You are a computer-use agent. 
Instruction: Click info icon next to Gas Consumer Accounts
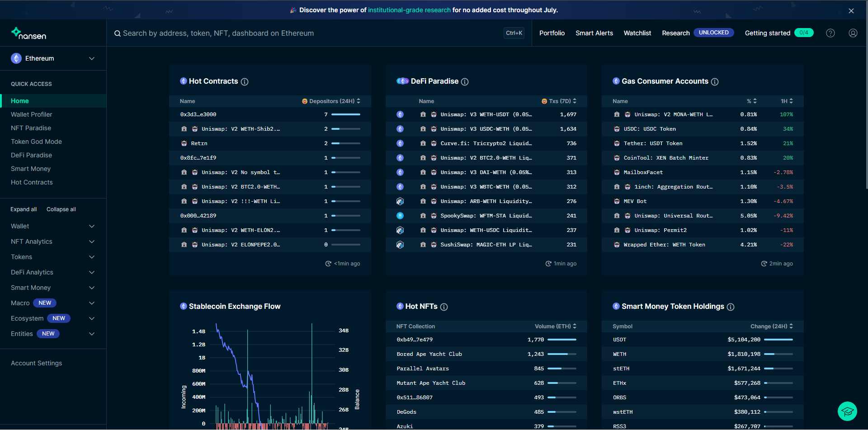(715, 82)
